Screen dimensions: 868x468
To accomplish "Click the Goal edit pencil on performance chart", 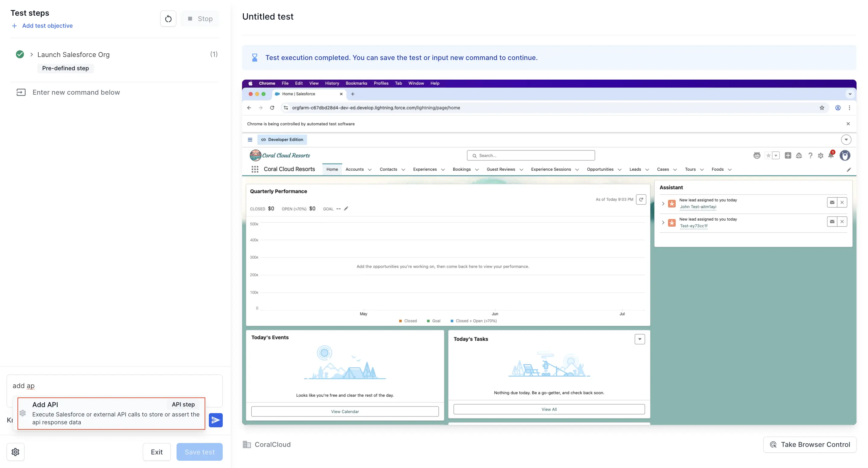I will coord(346,208).
